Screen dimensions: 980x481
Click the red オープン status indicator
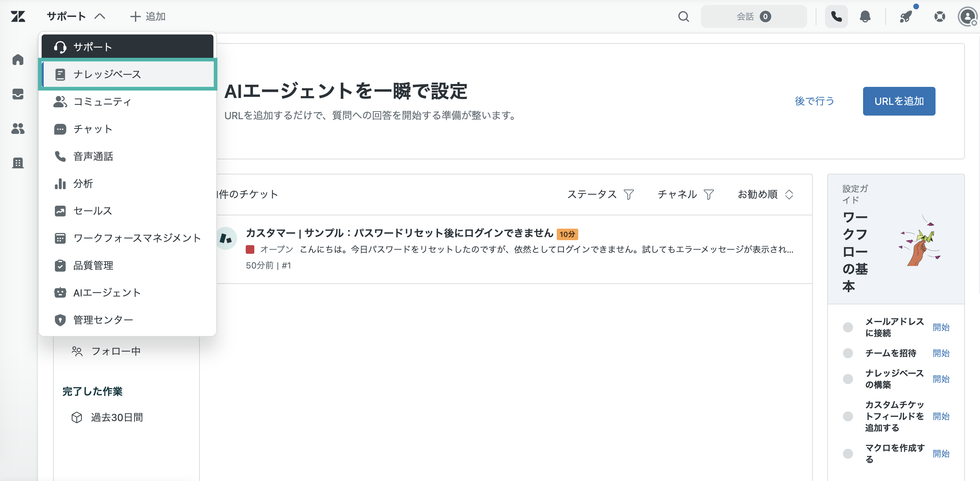point(250,249)
